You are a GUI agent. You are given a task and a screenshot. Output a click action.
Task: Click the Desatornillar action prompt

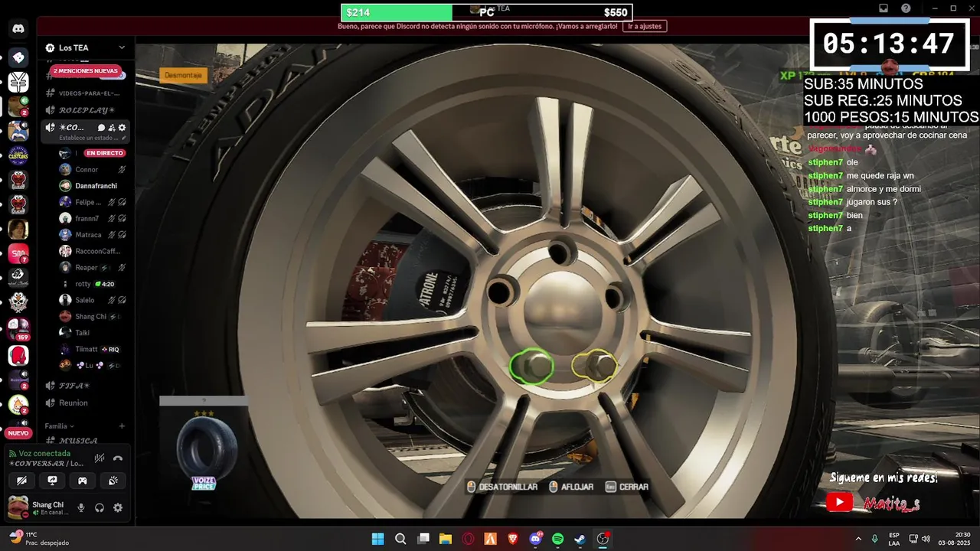[x=502, y=487]
